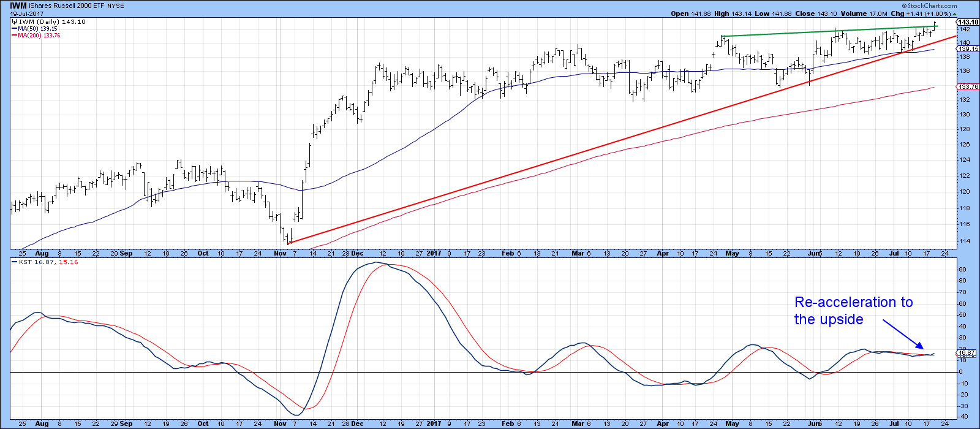The width and height of the screenshot is (980, 429).
Task: Click the Feb label on the price chart date axis
Action: (x=509, y=253)
